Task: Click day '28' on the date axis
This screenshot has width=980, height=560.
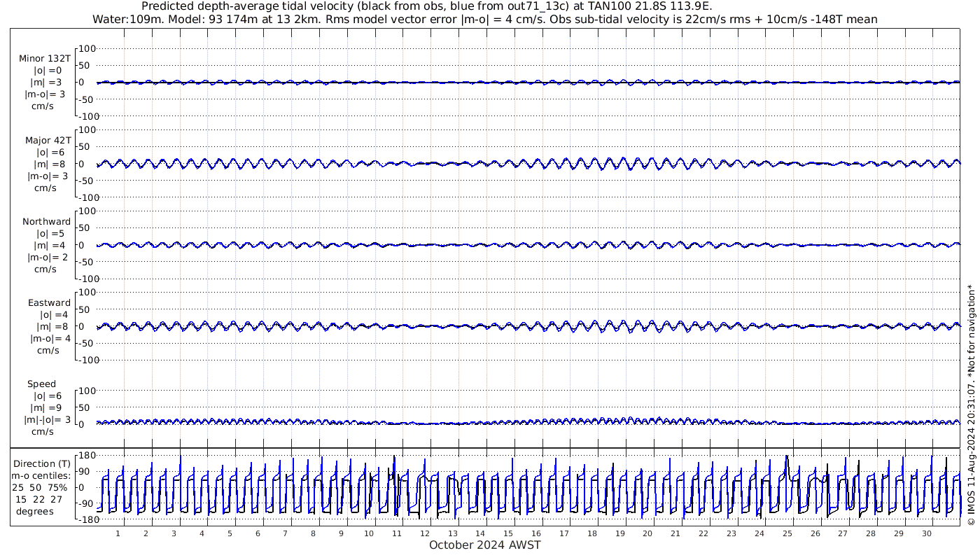Action: click(x=871, y=533)
